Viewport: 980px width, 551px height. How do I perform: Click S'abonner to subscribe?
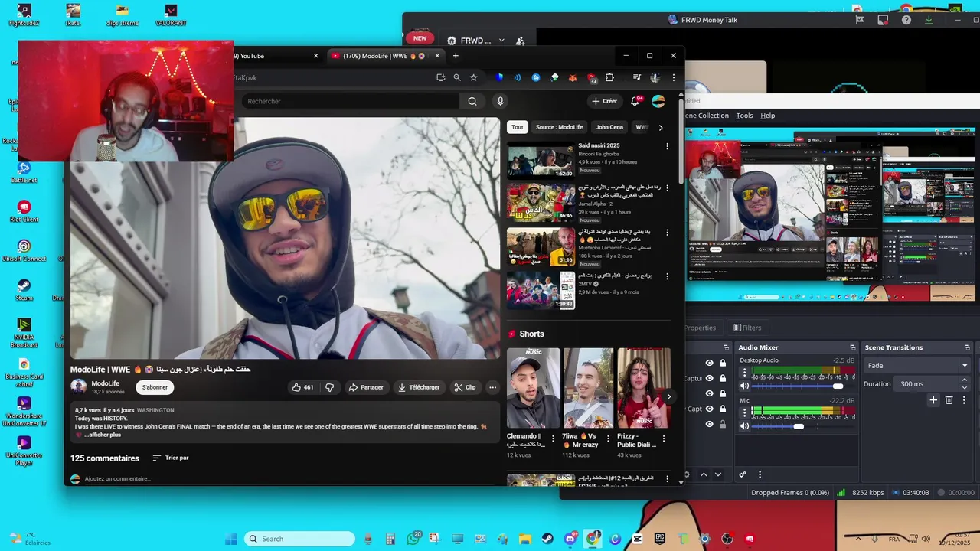155,387
